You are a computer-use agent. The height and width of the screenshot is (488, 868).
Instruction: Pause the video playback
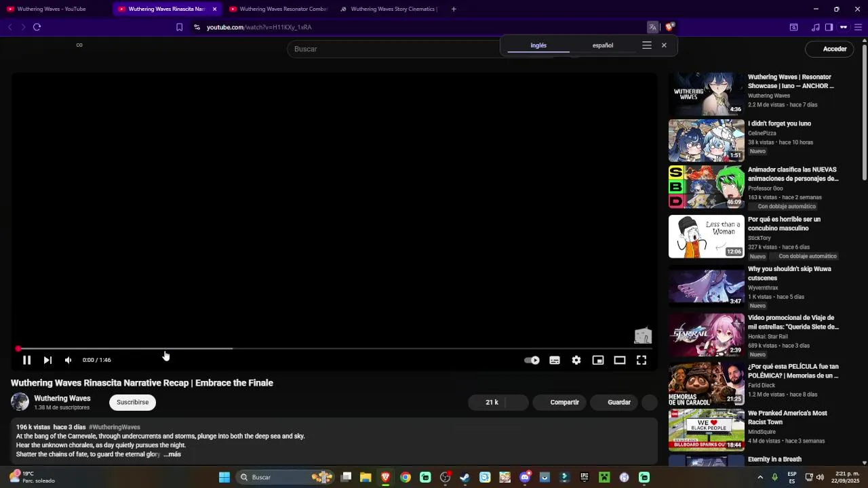pyautogui.click(x=27, y=360)
